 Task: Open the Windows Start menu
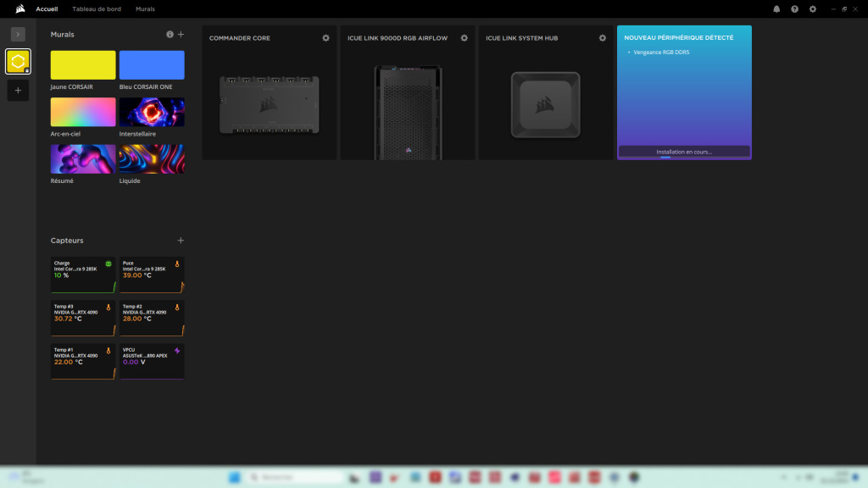tap(235, 477)
